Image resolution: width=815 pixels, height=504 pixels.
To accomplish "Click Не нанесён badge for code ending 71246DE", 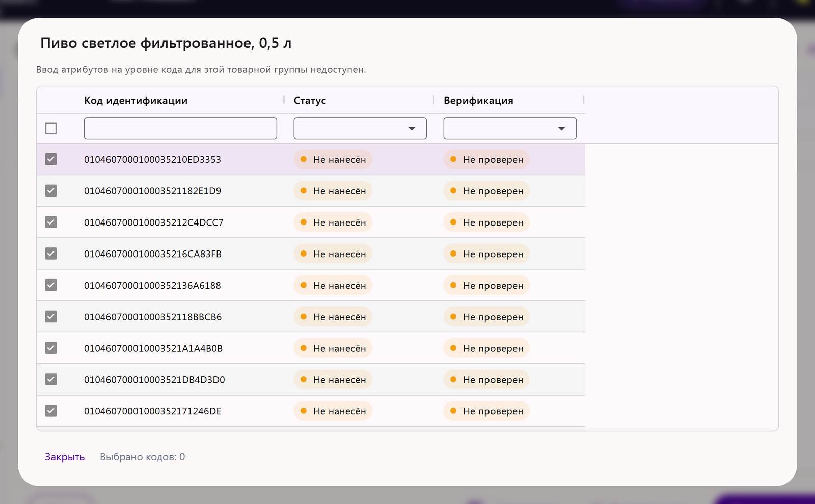I will [x=333, y=411].
